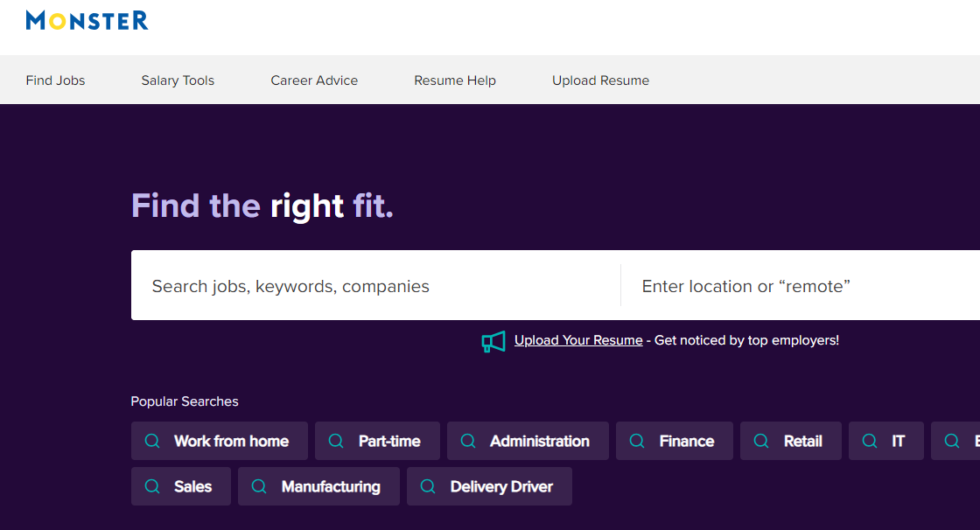Search popular Sales jobs
This screenshot has height=530, width=980.
coord(181,486)
